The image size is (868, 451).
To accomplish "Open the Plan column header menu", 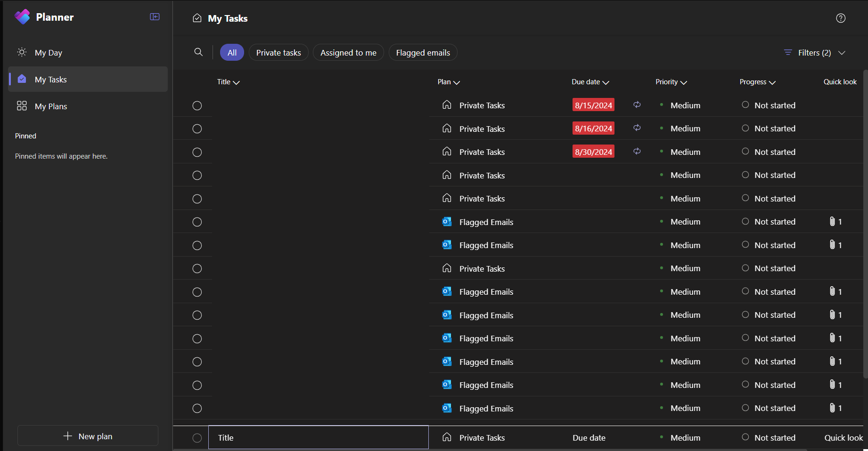I will pyautogui.click(x=449, y=82).
